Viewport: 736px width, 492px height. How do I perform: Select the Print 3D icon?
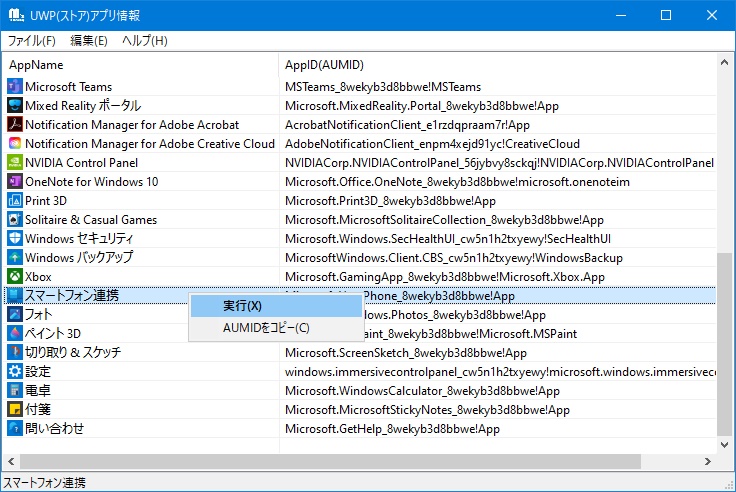pos(15,200)
